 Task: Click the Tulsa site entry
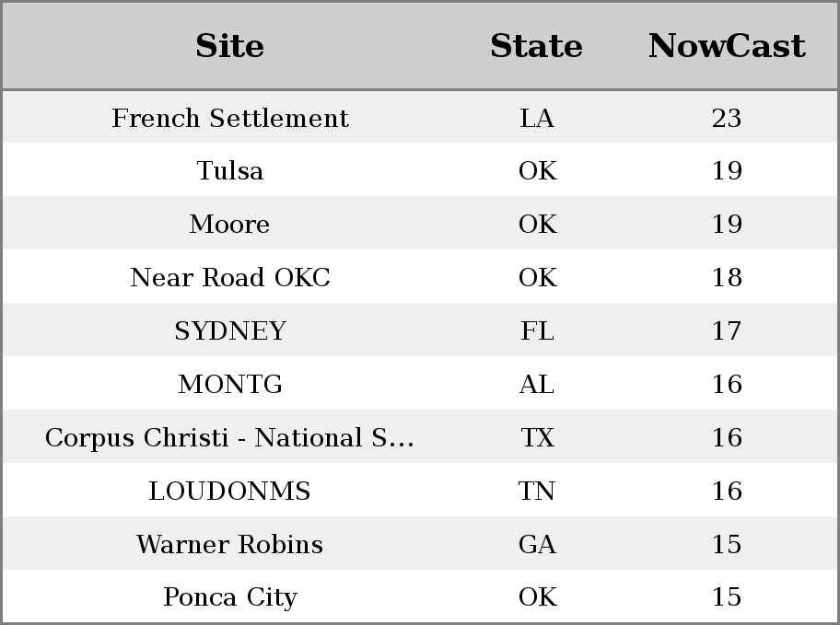(x=230, y=171)
